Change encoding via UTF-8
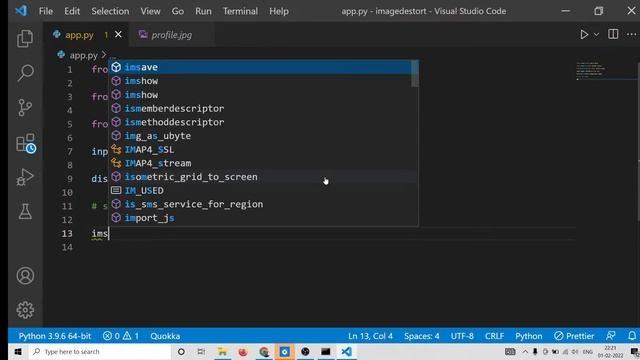 [462, 336]
